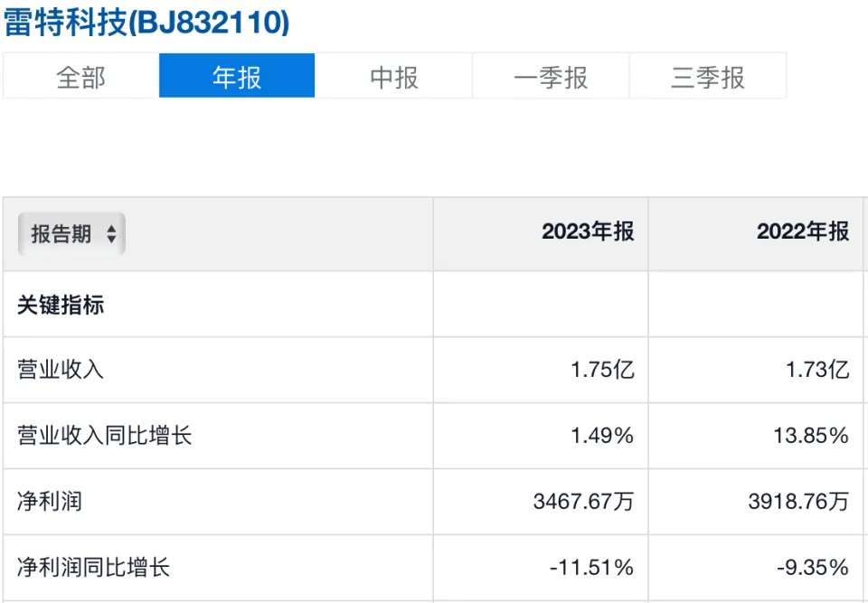
Task: Click the 净利润同比增长 row label
Action: pos(94,567)
